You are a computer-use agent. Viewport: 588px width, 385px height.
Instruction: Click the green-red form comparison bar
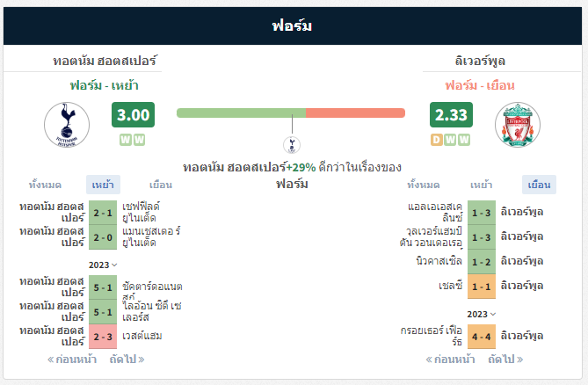click(291, 113)
